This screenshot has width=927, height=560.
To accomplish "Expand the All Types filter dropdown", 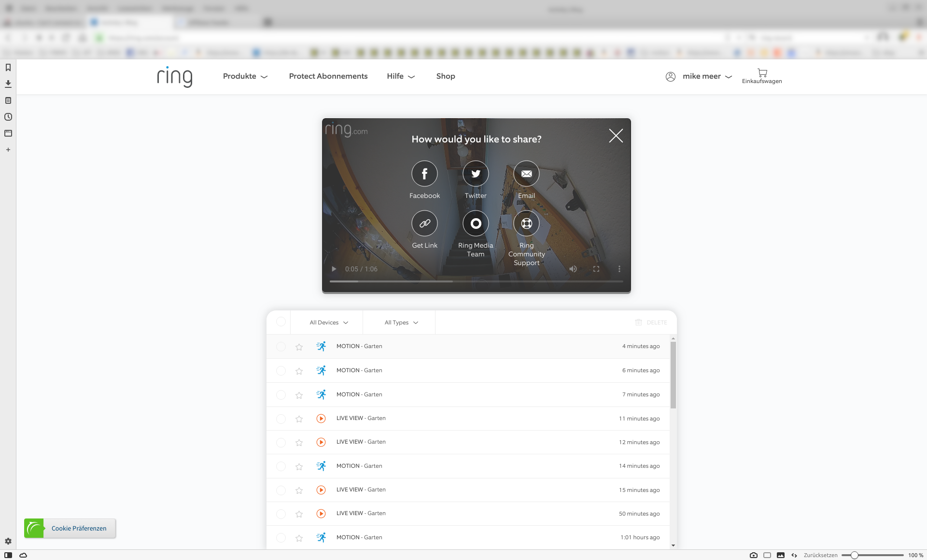I will pos(401,322).
